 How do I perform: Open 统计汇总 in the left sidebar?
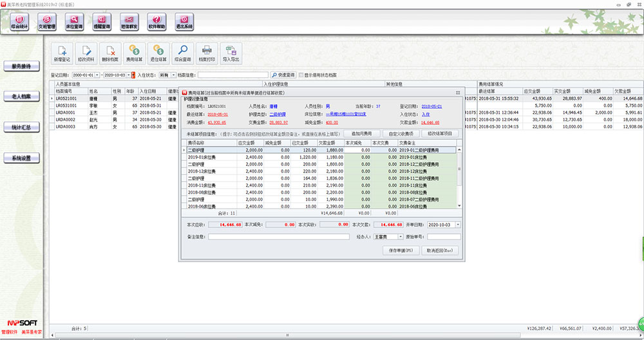[x=21, y=127]
